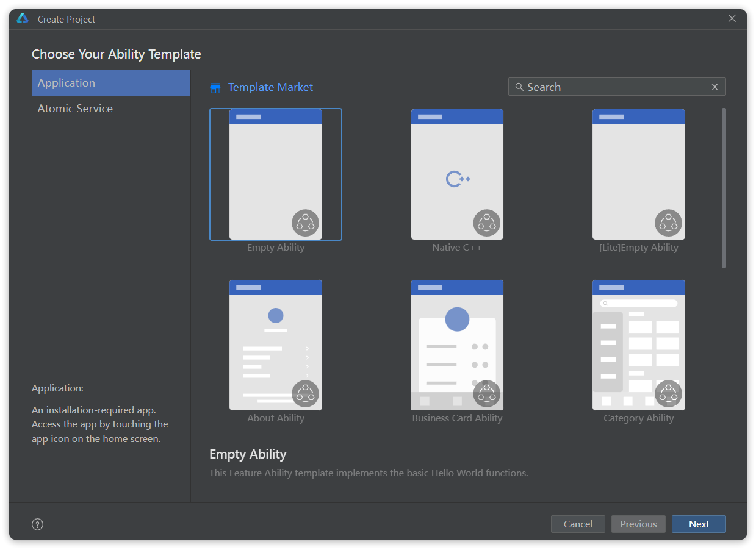Click the 'Empty Ability' description heading

tap(248, 454)
